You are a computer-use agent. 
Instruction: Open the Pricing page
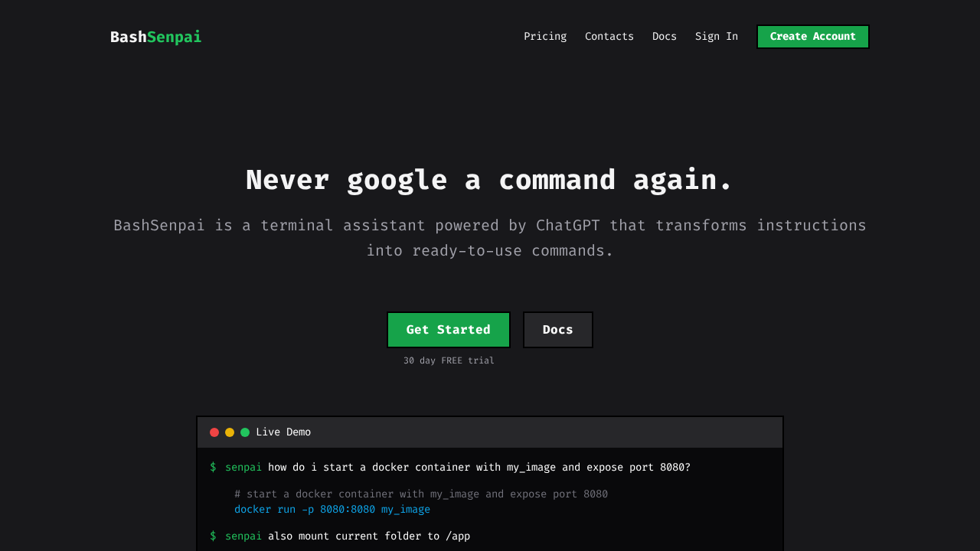[x=545, y=37]
